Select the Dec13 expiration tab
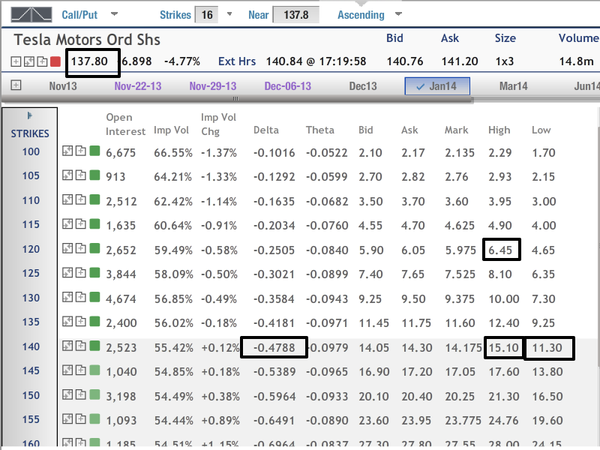Screen dimensions: 600x450 pos(363,86)
